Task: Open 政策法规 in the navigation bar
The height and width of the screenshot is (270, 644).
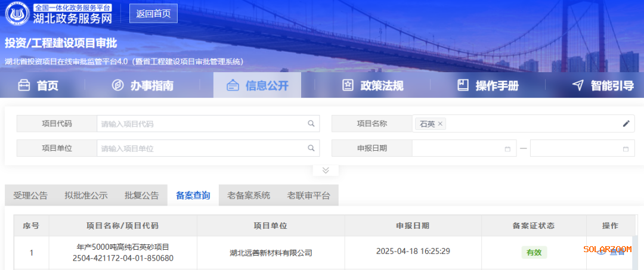Action: pyautogui.click(x=373, y=86)
